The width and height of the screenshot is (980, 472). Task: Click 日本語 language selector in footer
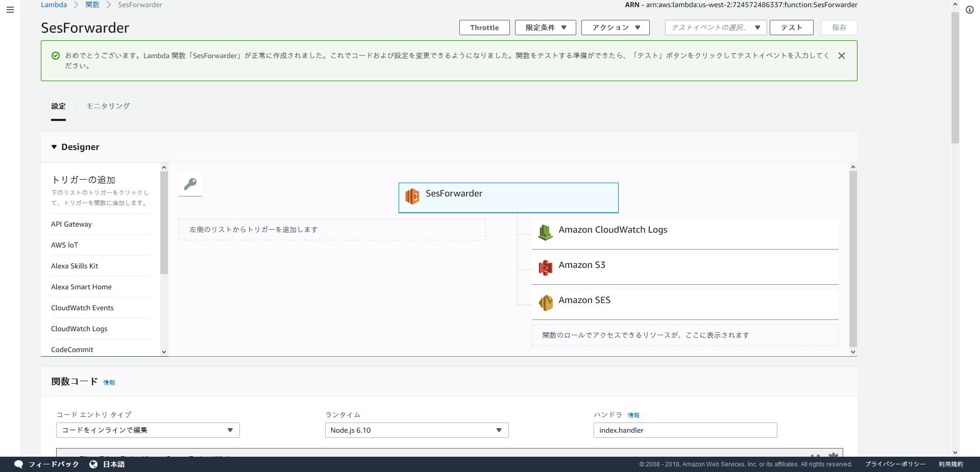(x=114, y=464)
